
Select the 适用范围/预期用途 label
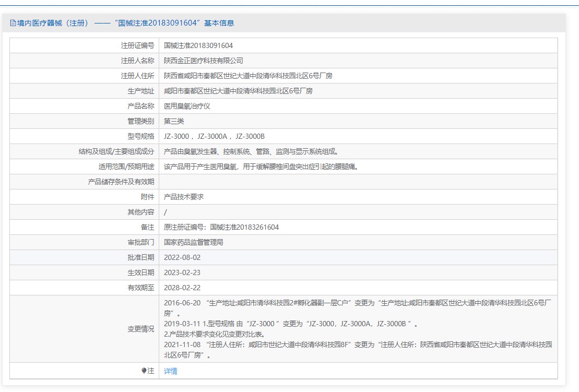tap(126, 167)
